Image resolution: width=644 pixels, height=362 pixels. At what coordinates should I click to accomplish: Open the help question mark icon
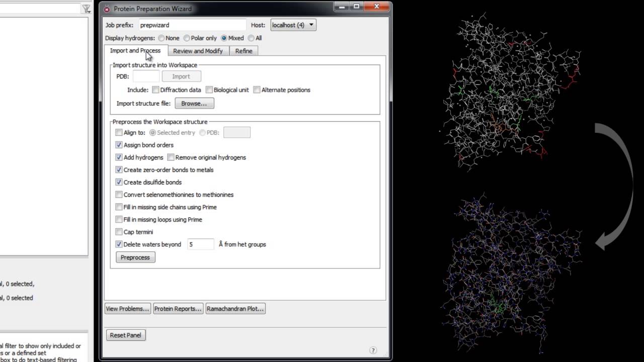tap(373, 350)
